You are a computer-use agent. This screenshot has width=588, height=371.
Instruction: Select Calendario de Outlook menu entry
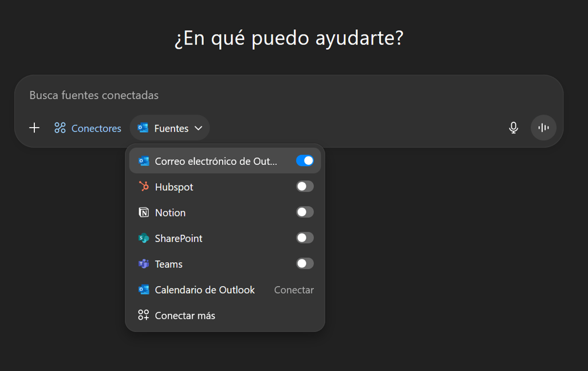[204, 290]
